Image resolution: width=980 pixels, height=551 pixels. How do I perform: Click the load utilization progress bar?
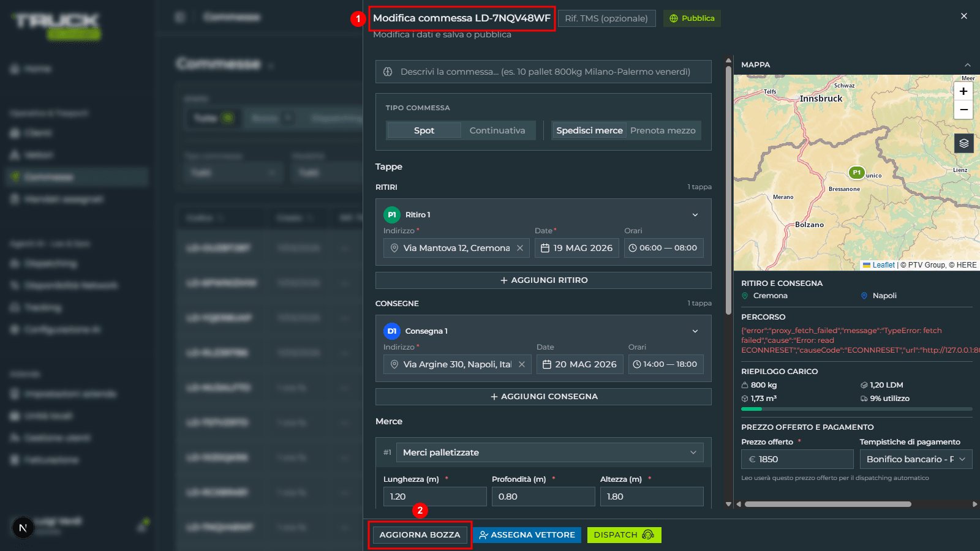(857, 409)
